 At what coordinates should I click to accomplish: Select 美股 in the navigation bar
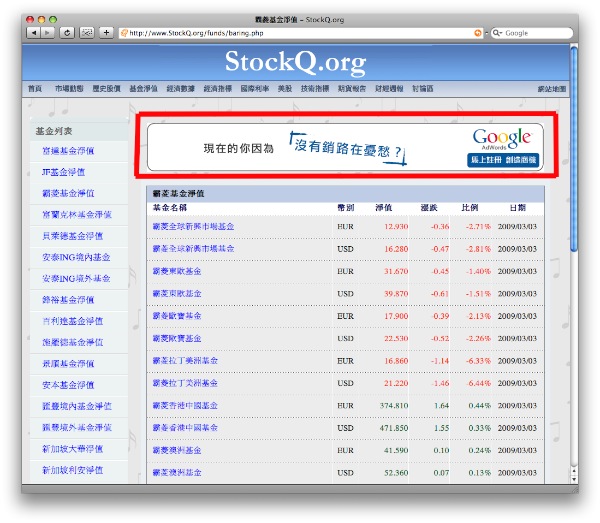pos(284,89)
